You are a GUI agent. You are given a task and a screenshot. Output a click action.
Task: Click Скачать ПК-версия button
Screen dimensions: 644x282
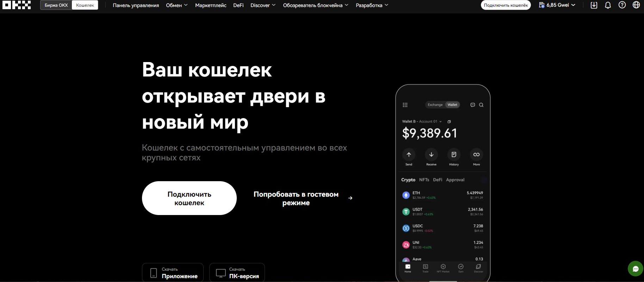click(237, 272)
